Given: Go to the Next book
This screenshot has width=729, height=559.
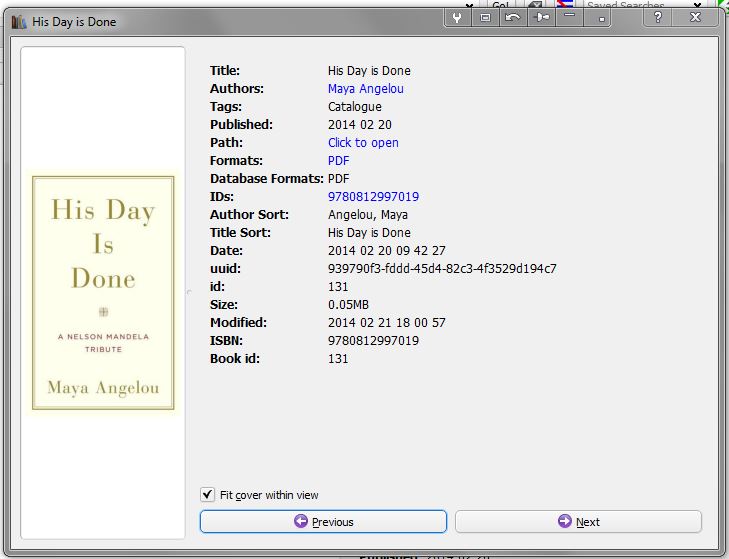Looking at the screenshot, I should pos(578,522).
